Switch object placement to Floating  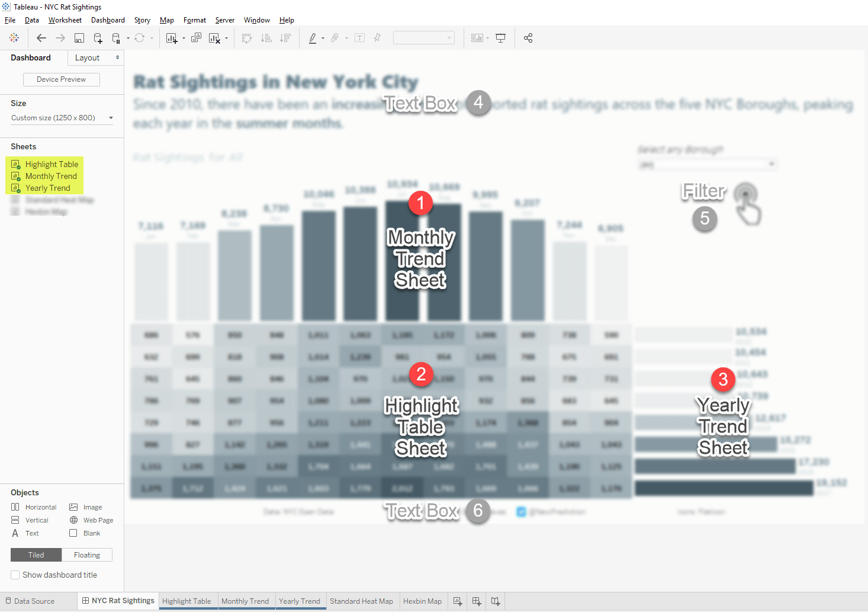[x=86, y=555]
